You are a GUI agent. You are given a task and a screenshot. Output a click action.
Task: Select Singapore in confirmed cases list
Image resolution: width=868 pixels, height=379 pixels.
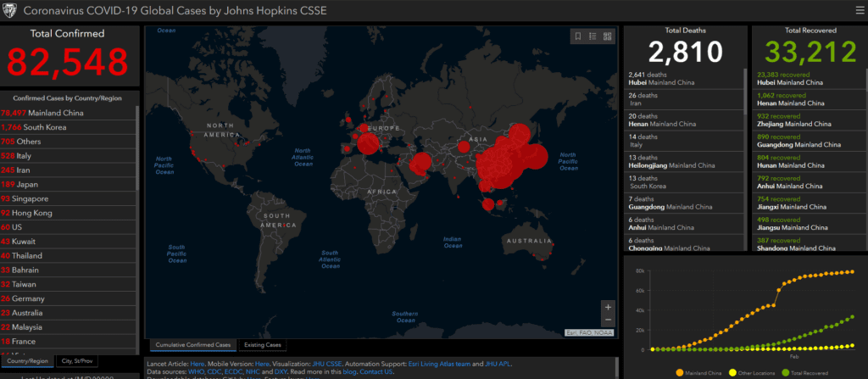pos(68,198)
